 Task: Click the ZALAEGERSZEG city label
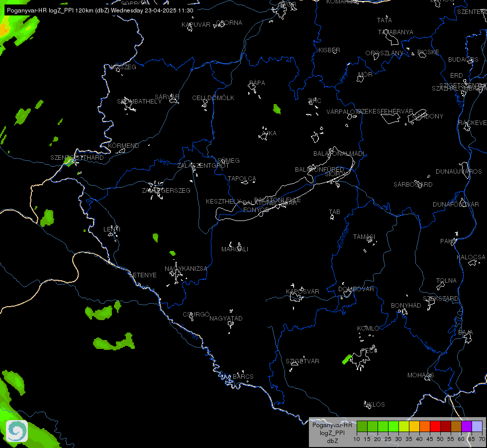(x=166, y=191)
